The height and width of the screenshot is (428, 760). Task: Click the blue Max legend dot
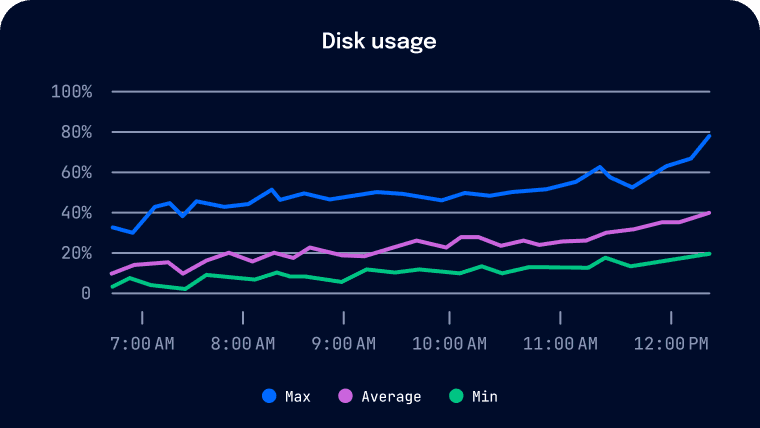pyautogui.click(x=269, y=397)
